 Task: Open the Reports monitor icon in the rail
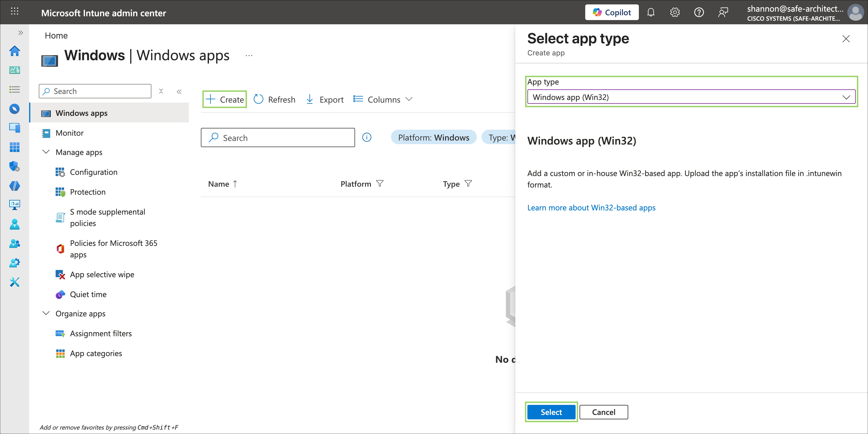point(14,205)
